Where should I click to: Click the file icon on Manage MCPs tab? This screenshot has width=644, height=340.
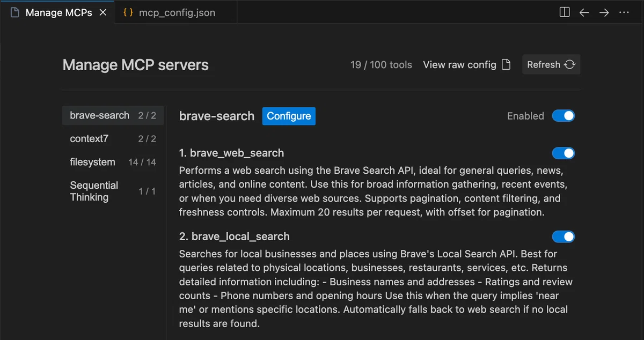point(15,12)
